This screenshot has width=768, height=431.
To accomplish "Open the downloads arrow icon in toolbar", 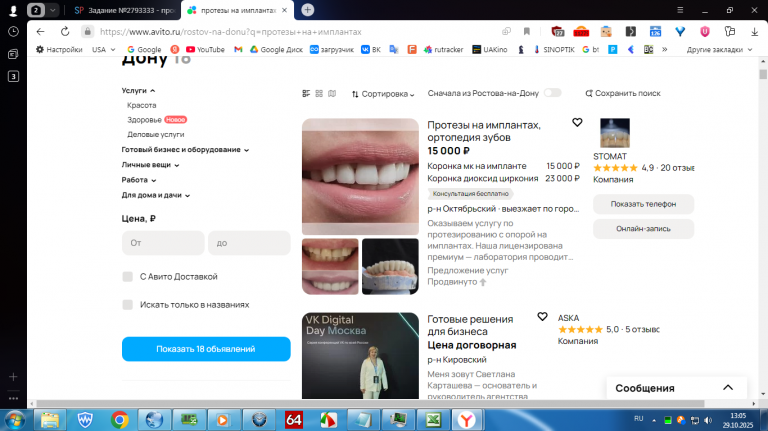I will coord(754,31).
